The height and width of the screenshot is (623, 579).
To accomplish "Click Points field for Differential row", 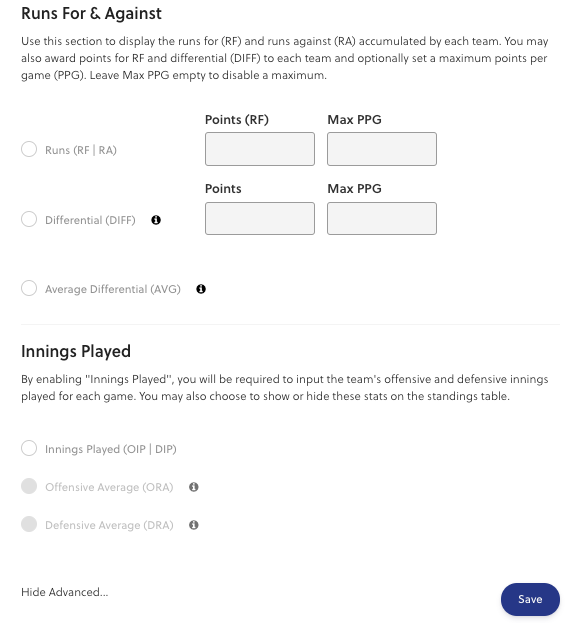I will point(260,219).
